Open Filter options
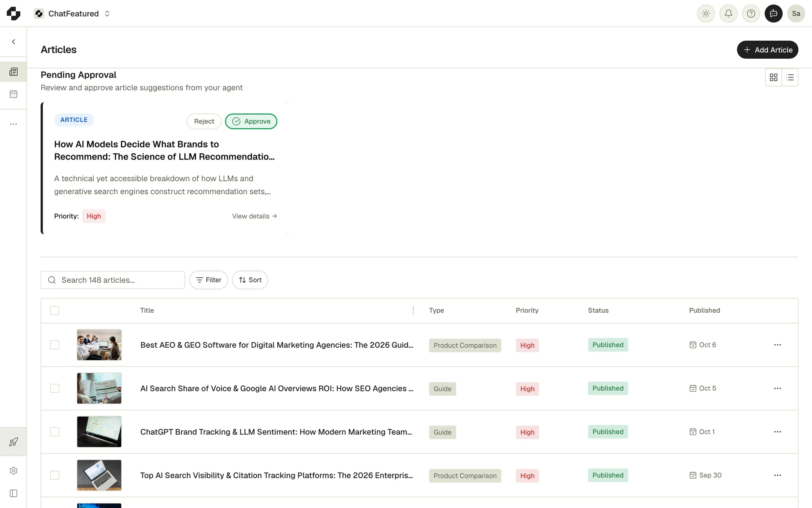The image size is (812, 508). coord(209,280)
